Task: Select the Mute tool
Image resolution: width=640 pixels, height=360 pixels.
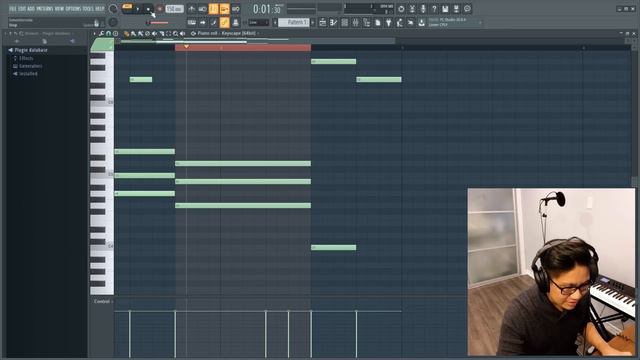Action: pos(154,33)
